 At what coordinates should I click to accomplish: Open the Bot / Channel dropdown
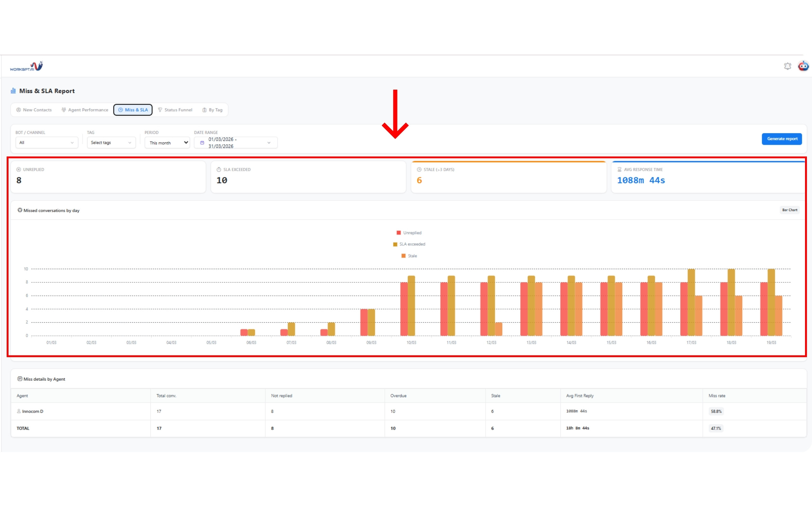click(47, 143)
